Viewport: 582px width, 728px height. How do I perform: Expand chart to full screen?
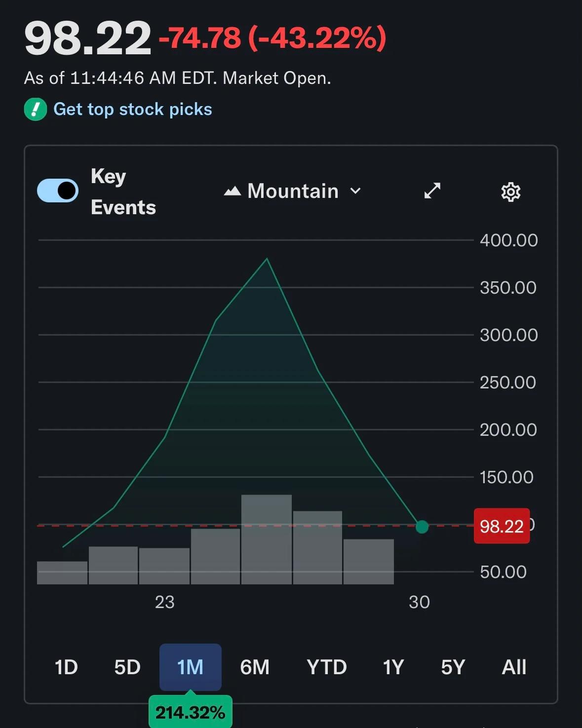[x=432, y=191]
